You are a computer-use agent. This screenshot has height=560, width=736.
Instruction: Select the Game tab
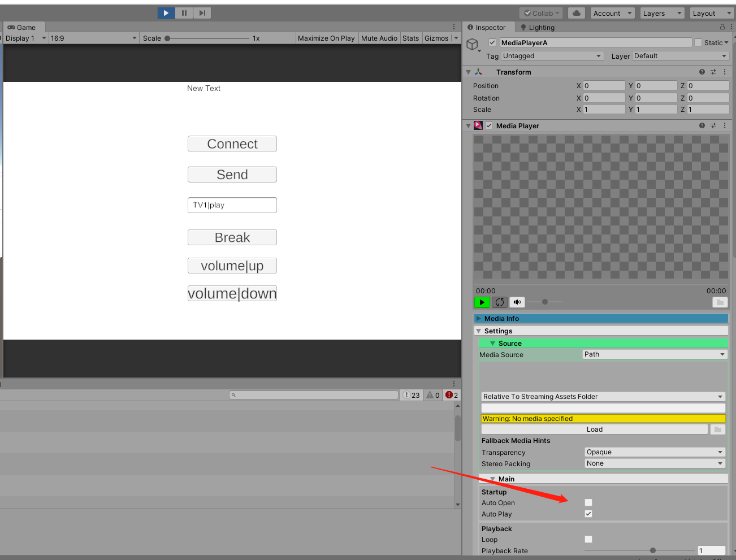tap(24, 27)
